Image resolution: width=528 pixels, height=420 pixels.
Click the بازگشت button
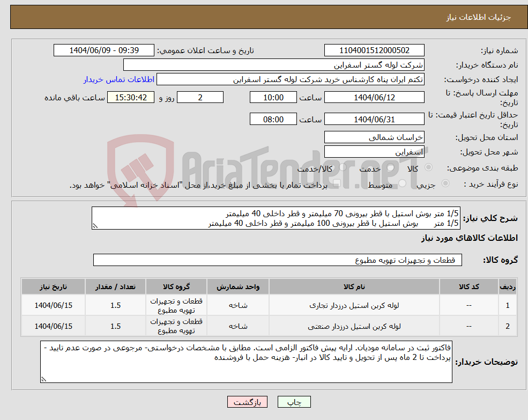coord(247,401)
